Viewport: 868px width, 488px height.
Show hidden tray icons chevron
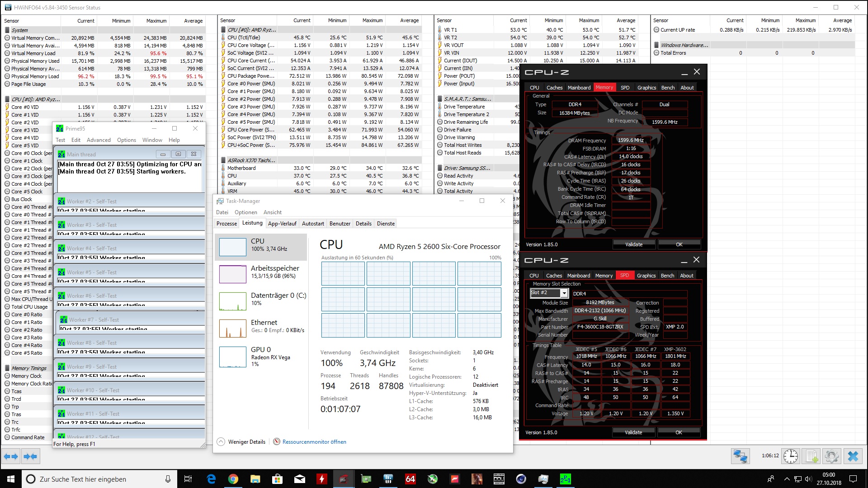tap(787, 479)
